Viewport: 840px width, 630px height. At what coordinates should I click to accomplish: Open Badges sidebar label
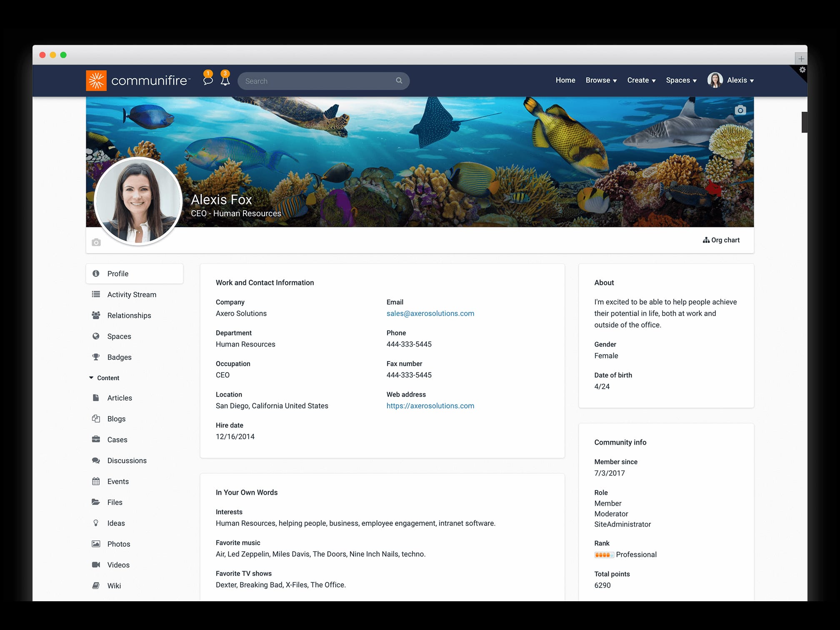click(119, 357)
